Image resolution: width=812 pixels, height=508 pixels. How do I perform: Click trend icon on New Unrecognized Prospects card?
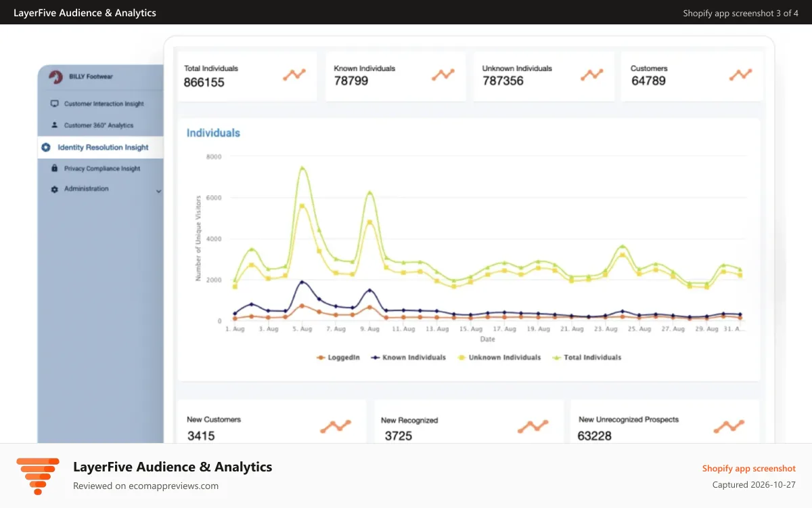[729, 426]
